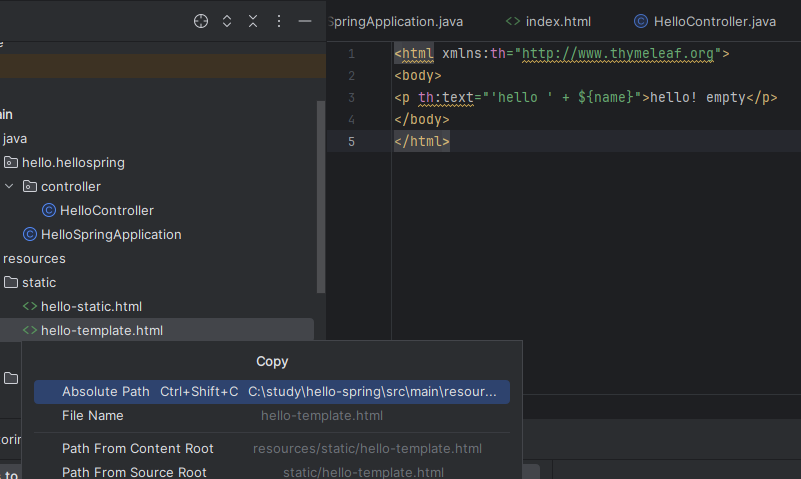Choose Path From Source Root option
Viewport: 801px width, 479px height.
click(x=272, y=472)
